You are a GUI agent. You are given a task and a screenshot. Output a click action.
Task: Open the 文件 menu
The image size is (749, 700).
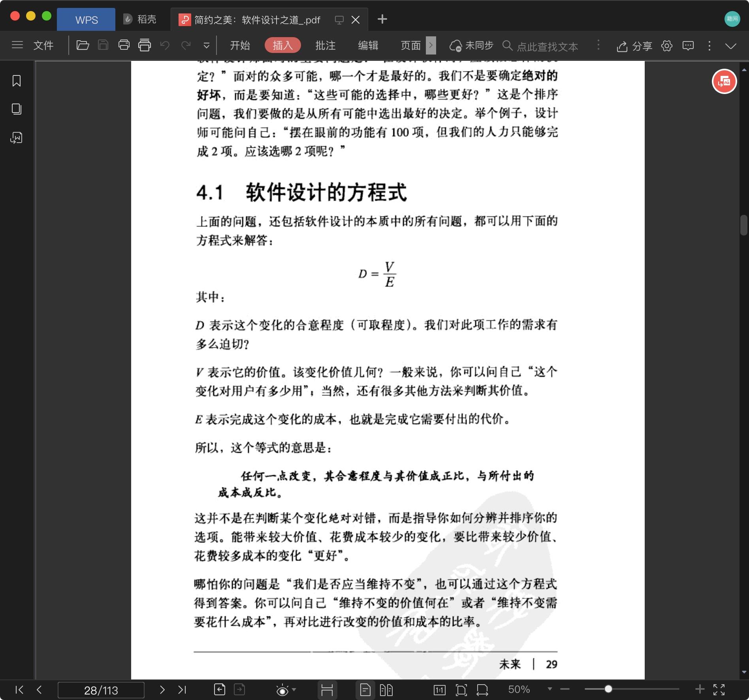[x=43, y=45]
